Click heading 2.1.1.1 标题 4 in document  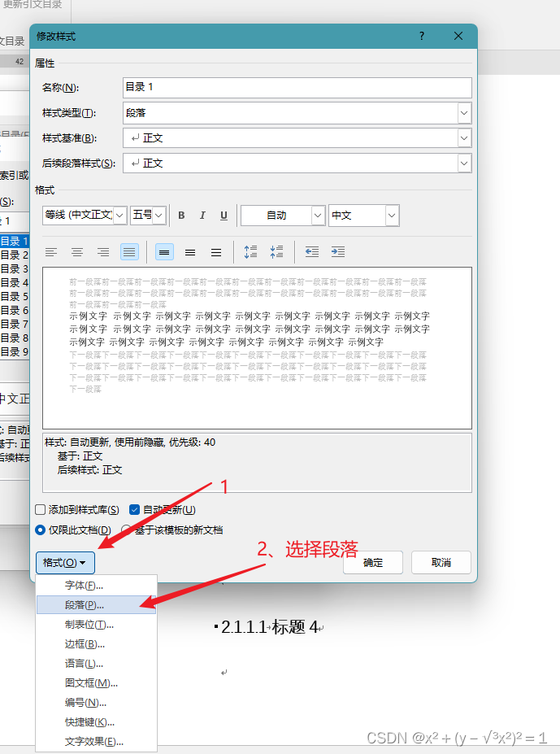[x=269, y=627]
